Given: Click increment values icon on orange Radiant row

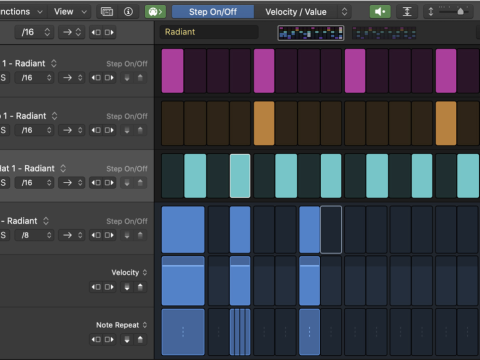Looking at the screenshot, I should click(x=140, y=130).
